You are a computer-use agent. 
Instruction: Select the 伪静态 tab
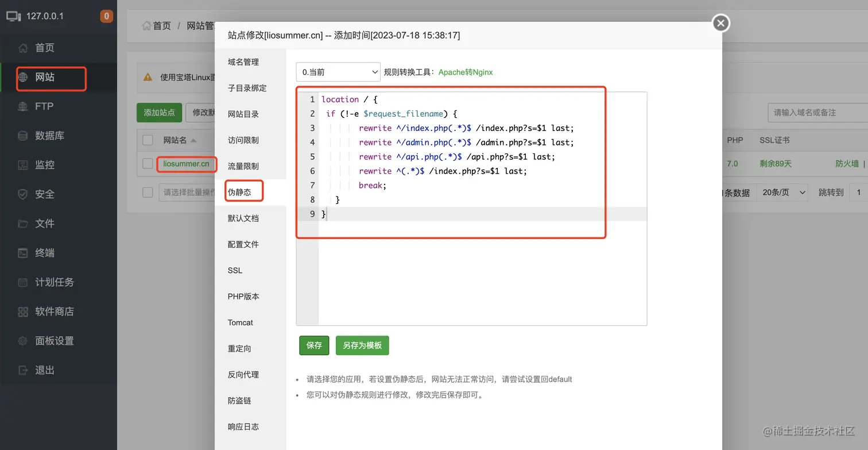pos(250,192)
